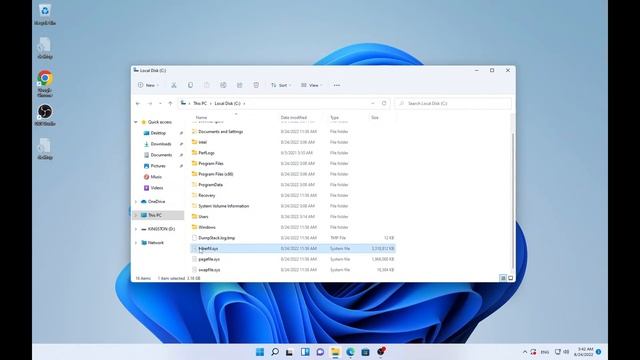This screenshot has height=360, width=640.
Task: Click the Copy icon in toolbar
Action: (x=190, y=85)
